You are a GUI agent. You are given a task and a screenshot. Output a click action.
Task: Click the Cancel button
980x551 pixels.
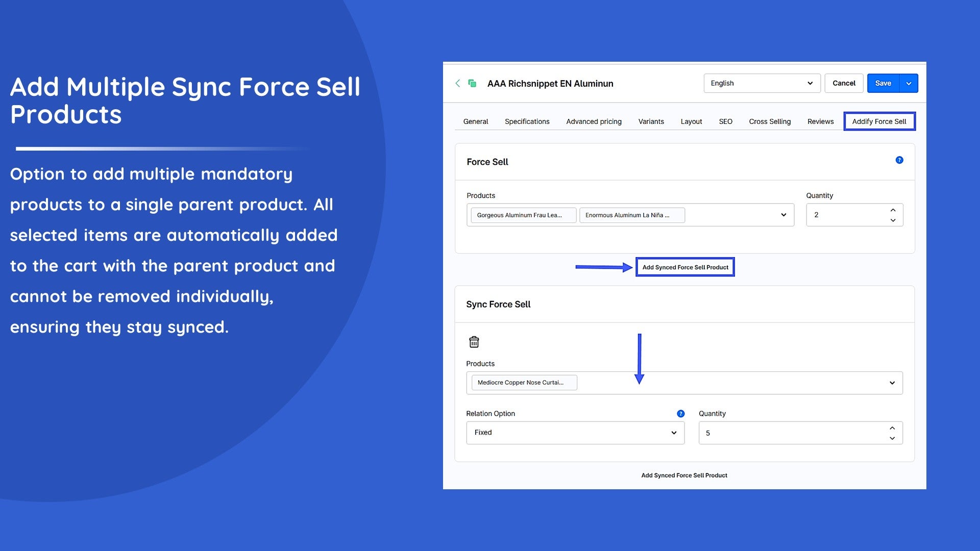point(844,83)
